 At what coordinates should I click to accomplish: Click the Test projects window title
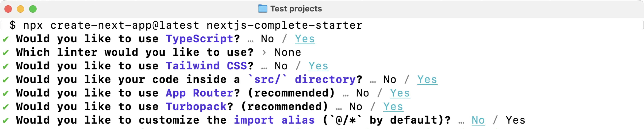(296, 9)
